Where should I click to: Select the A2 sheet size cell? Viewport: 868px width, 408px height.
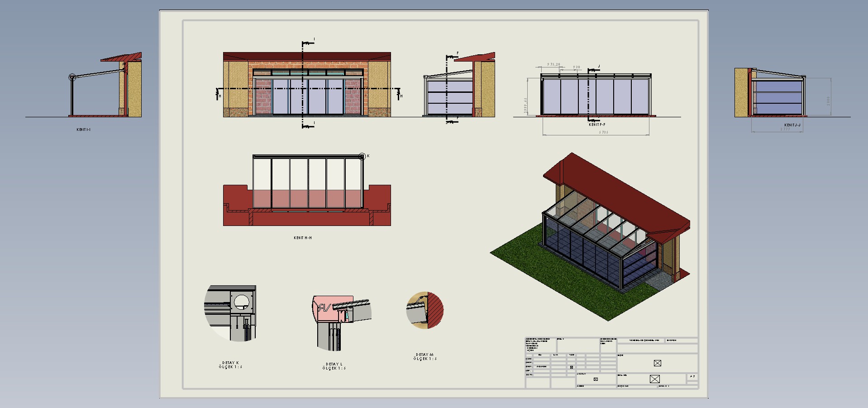click(x=692, y=377)
